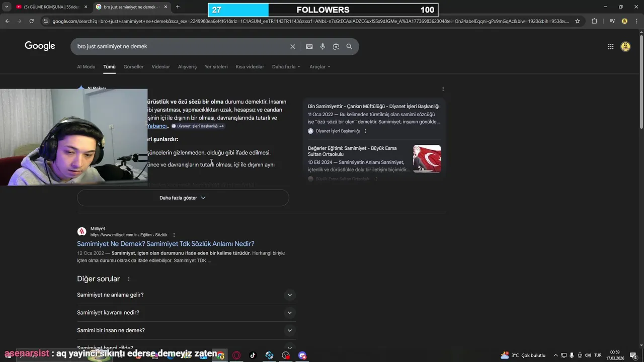Screen dimensions: 644x362
Task: Open AI overview three-dot options
Action: [x=443, y=89]
